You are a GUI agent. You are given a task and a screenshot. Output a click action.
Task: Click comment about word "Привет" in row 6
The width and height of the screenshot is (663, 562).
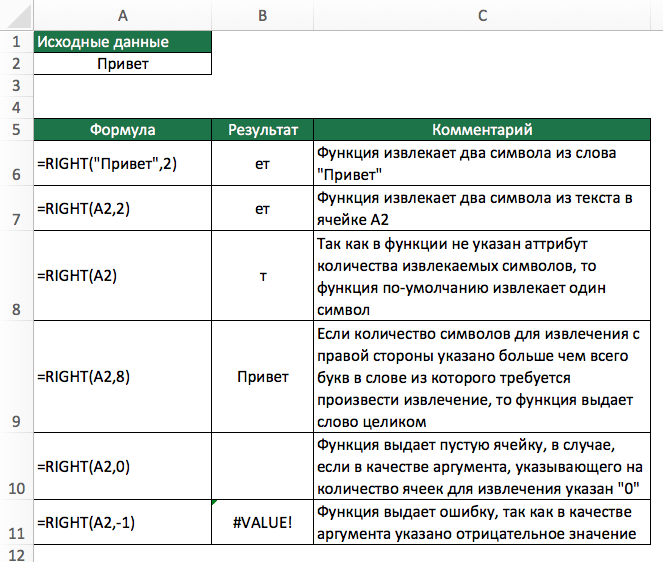[x=482, y=163]
